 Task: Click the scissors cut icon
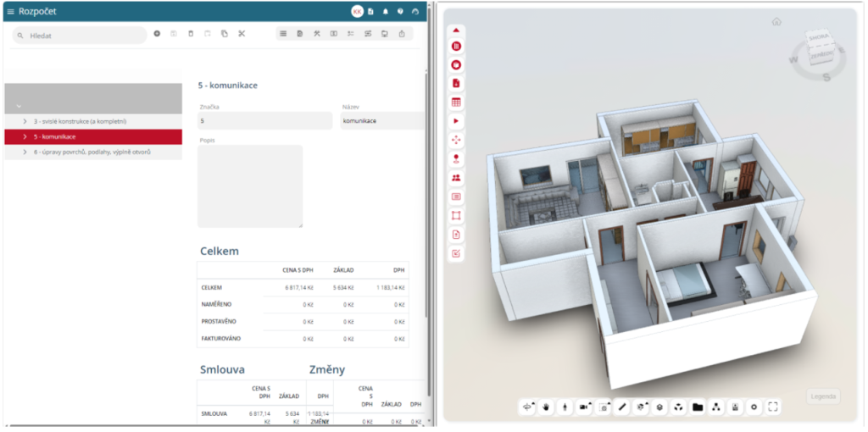point(242,34)
